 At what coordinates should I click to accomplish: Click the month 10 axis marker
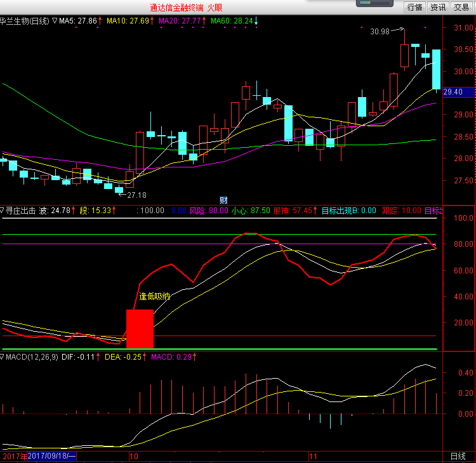(134, 456)
